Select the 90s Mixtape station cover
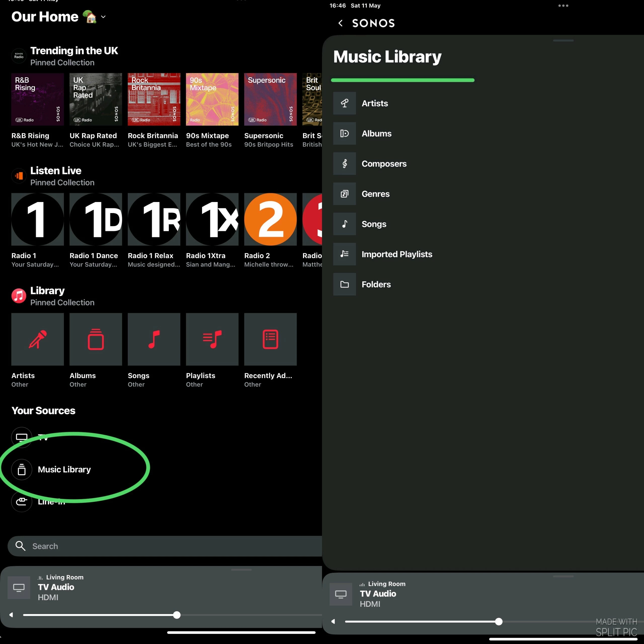Viewport: 644px width, 644px height. coord(212,99)
